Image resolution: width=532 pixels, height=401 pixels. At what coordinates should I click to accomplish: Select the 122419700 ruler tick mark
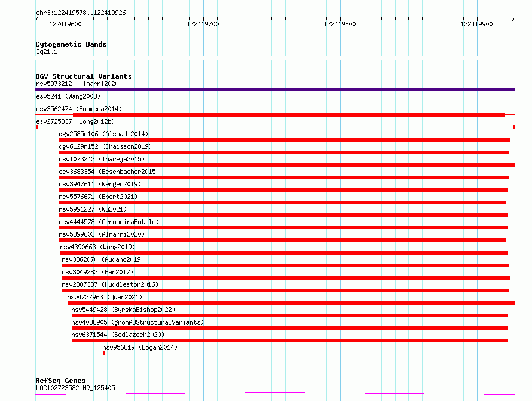click(x=204, y=19)
